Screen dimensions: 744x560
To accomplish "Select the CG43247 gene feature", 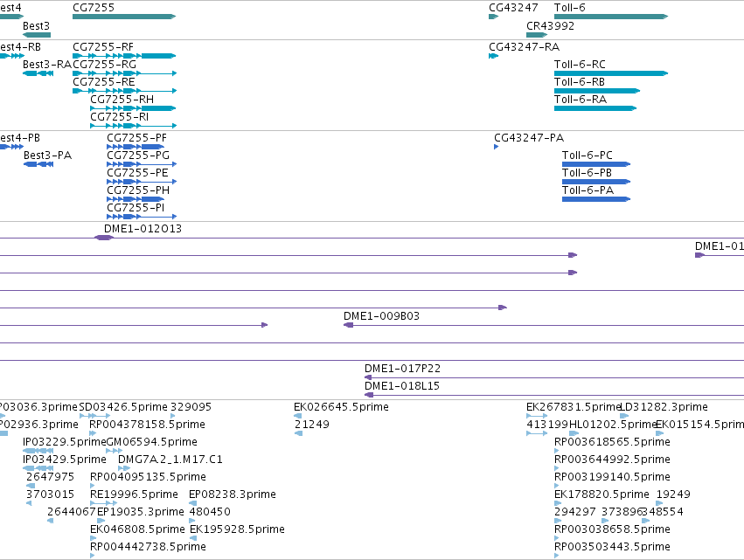I will click(x=493, y=17).
